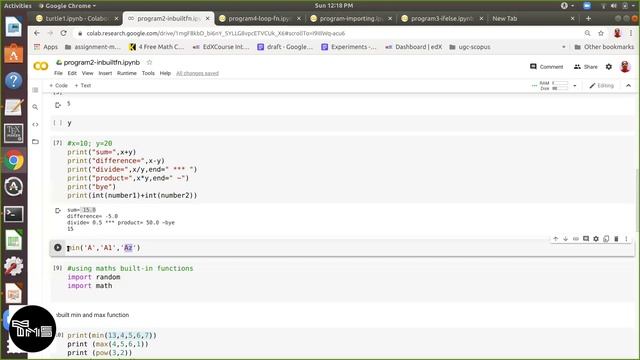The width and height of the screenshot is (640, 360).
Task: Click the RAM usage bar
Action: tap(560, 83)
